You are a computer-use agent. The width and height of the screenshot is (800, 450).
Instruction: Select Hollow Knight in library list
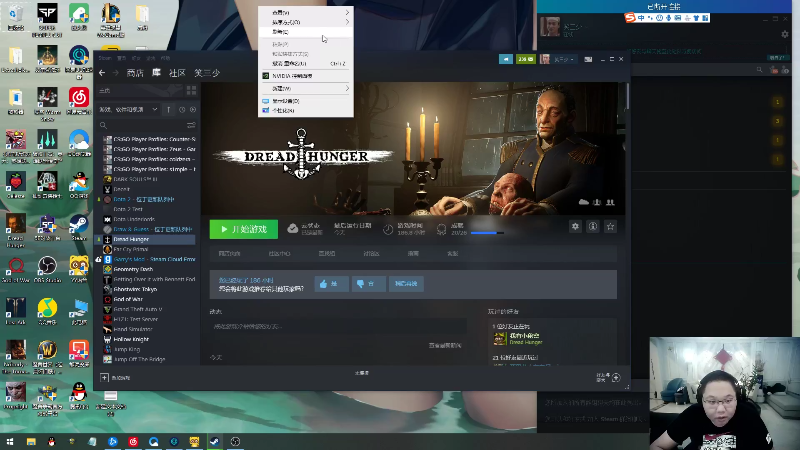[145, 339]
